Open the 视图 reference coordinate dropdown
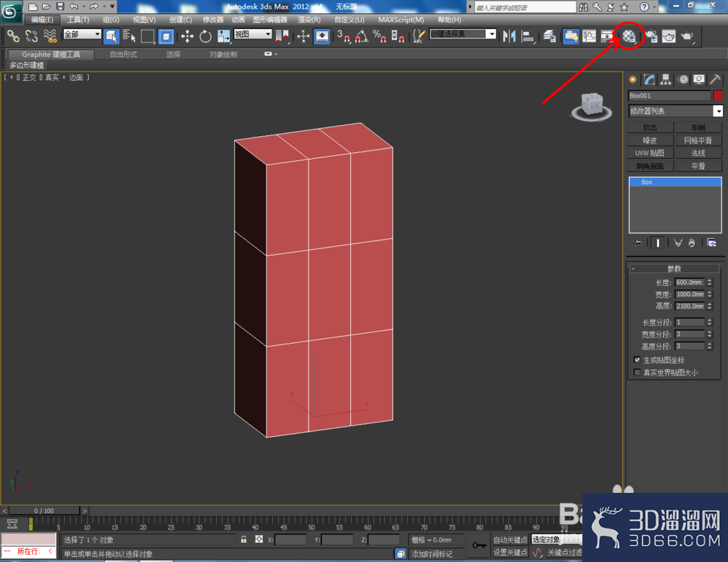Image resolution: width=728 pixels, height=562 pixels. click(253, 34)
